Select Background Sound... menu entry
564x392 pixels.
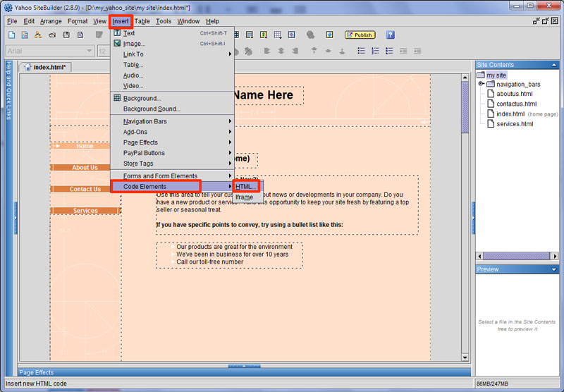click(172, 109)
